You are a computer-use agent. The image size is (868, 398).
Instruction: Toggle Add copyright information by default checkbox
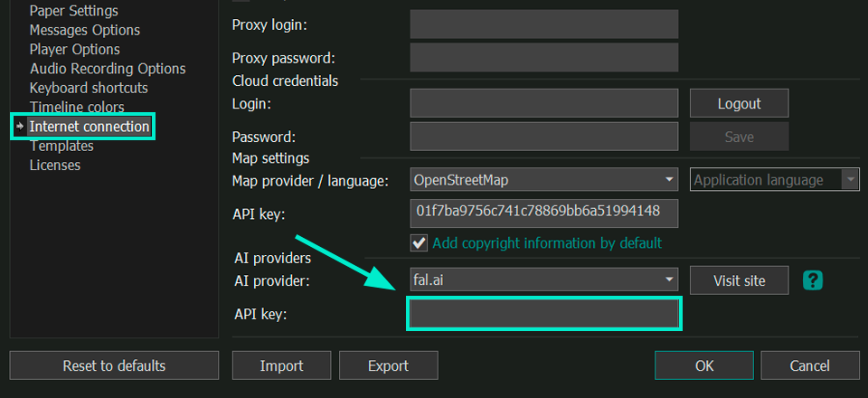419,242
